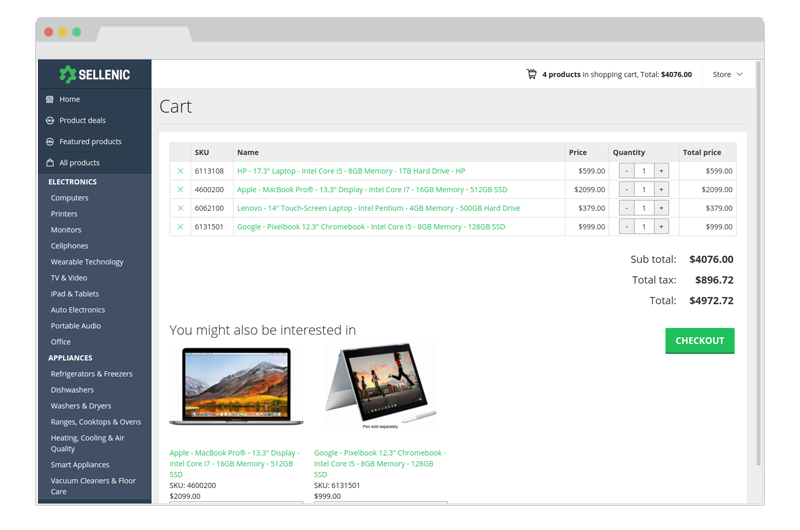Open iPad & Tablets category
The height and width of the screenshot is (530, 800).
pos(74,294)
